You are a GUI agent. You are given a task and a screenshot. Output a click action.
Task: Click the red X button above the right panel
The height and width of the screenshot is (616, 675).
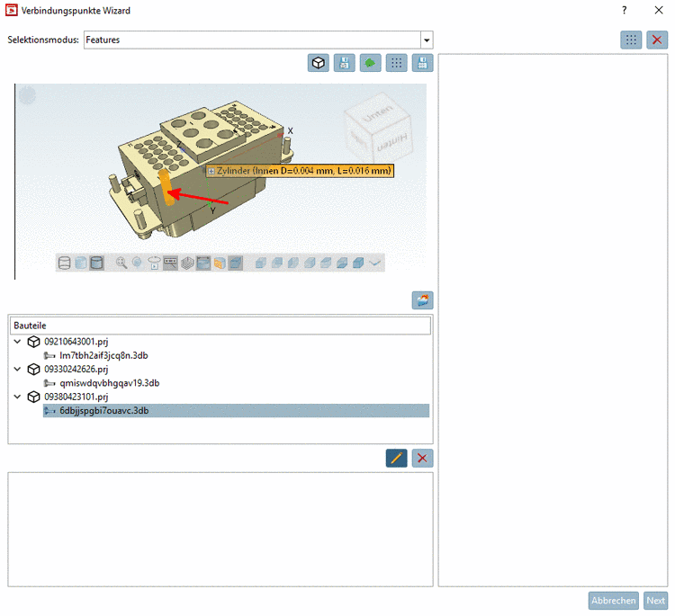pos(657,40)
